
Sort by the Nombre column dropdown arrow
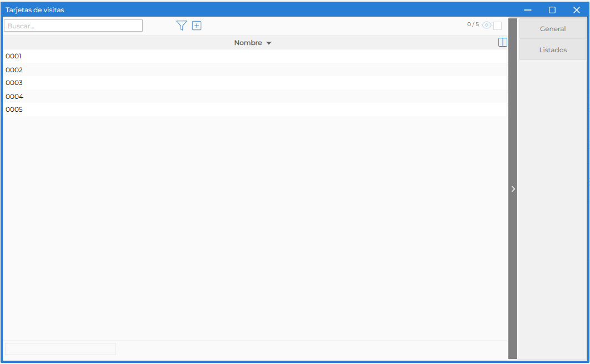[x=269, y=43]
